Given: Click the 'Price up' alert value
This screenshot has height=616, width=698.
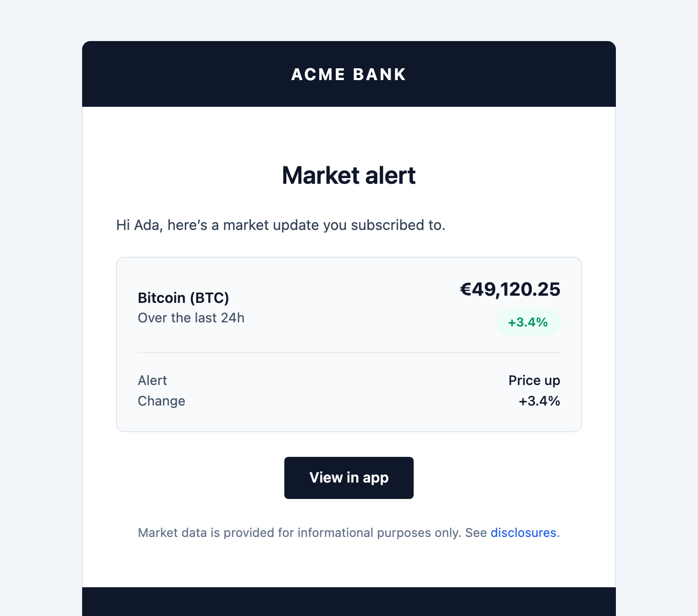Looking at the screenshot, I should [534, 380].
